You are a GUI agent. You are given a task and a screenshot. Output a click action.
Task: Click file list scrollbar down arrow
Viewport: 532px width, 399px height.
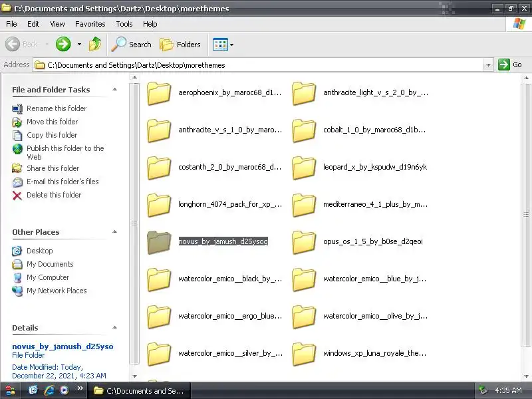point(526,376)
